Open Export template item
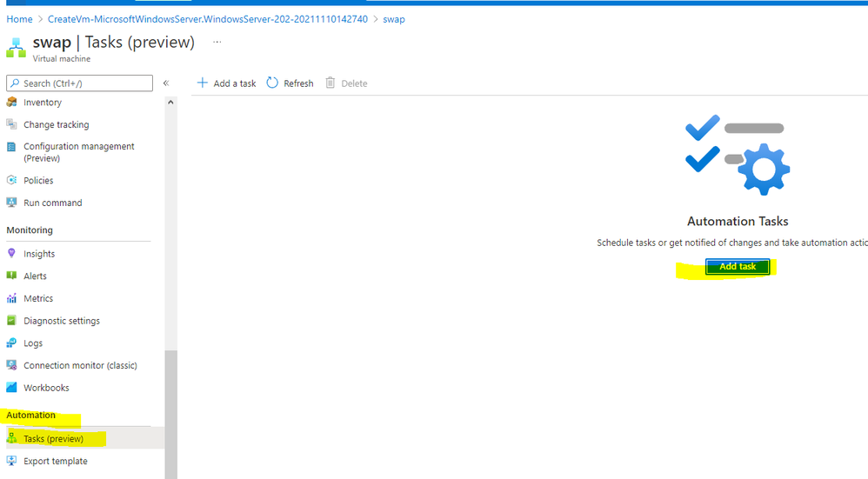This screenshot has width=868, height=479. pos(56,461)
